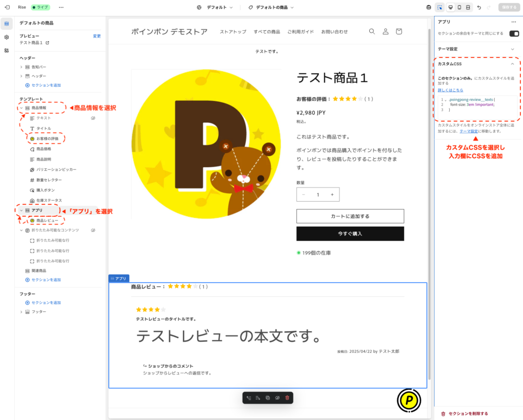This screenshot has height=420, width=523.
Task: Click the 保存する save button
Action: 509,7
